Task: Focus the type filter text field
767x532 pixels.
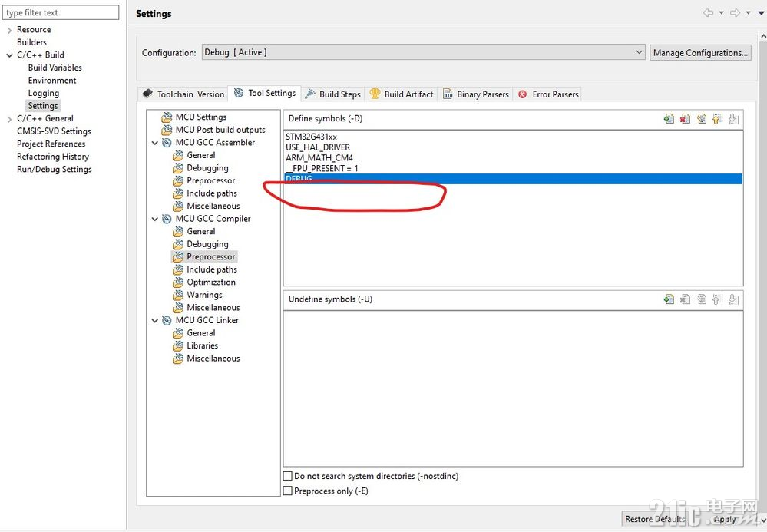Action: pyautogui.click(x=61, y=13)
